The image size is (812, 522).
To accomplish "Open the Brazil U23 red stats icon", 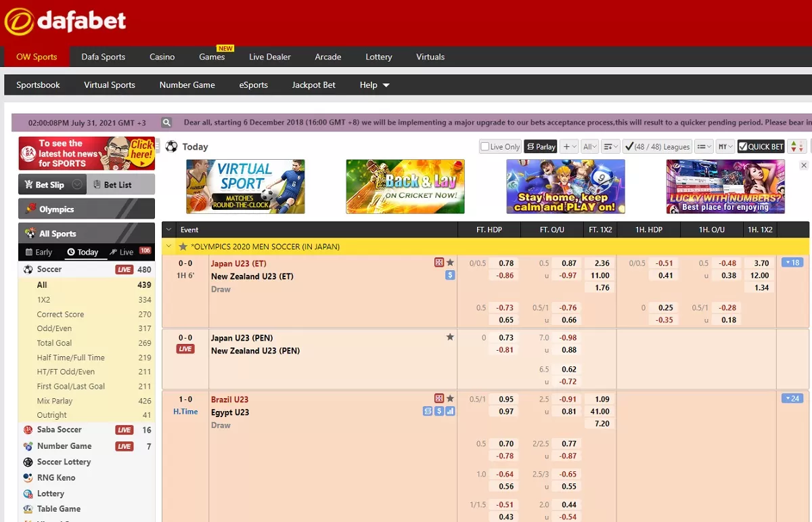I will coord(439,399).
